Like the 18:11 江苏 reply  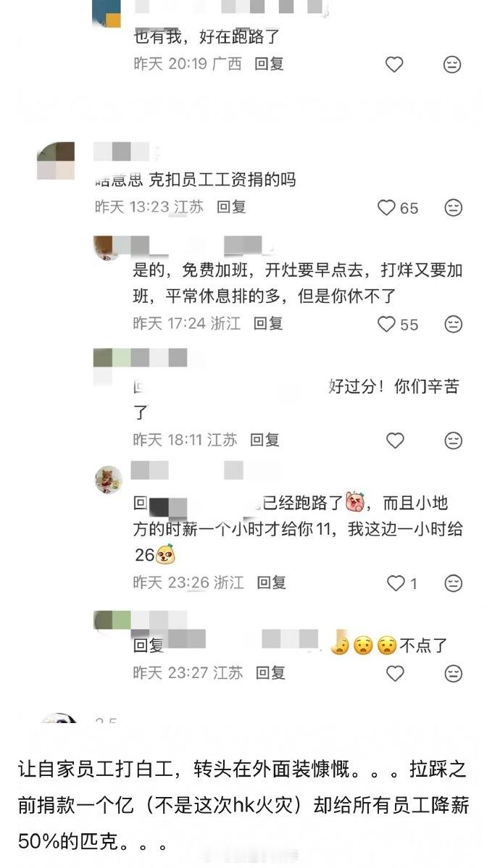(395, 441)
